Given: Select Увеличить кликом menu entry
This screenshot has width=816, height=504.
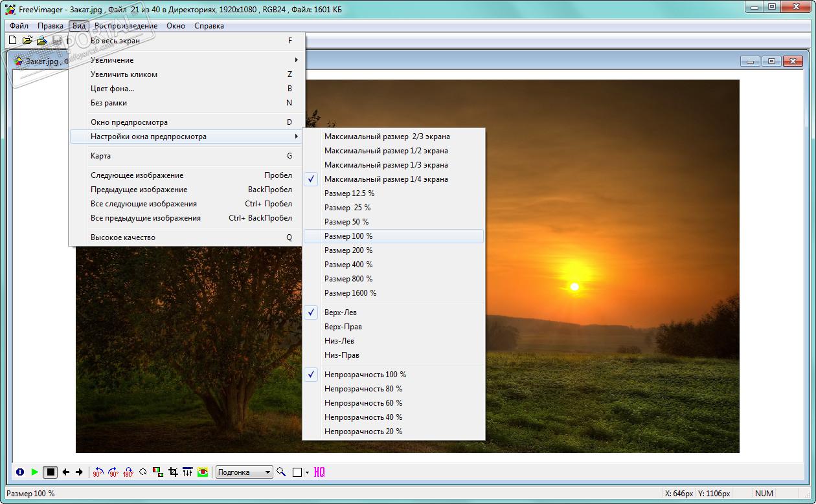Looking at the screenshot, I should [187, 74].
